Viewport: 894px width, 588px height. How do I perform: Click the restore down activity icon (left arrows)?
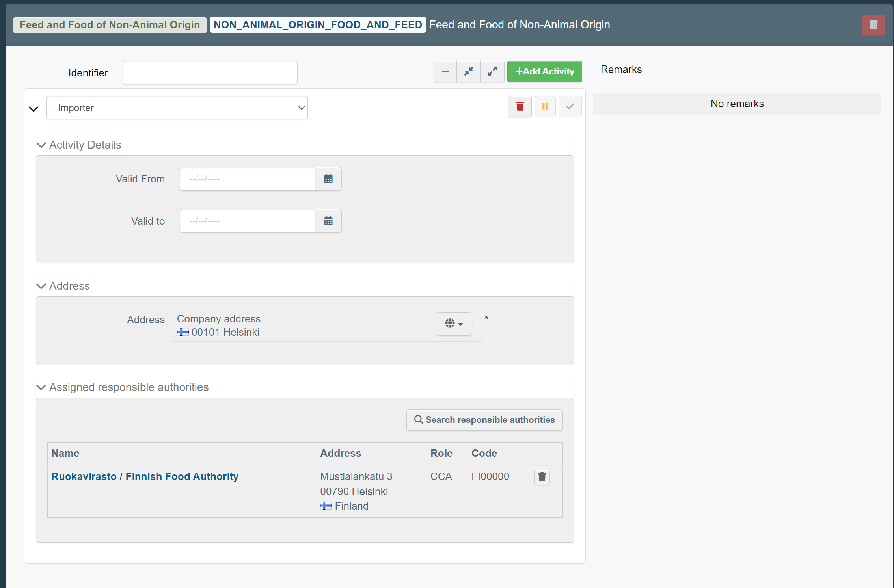[x=469, y=70]
